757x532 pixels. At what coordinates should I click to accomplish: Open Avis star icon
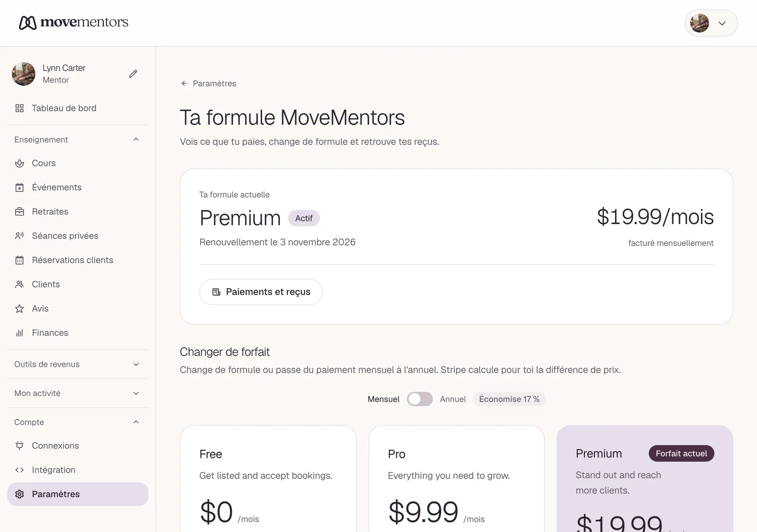pos(19,309)
